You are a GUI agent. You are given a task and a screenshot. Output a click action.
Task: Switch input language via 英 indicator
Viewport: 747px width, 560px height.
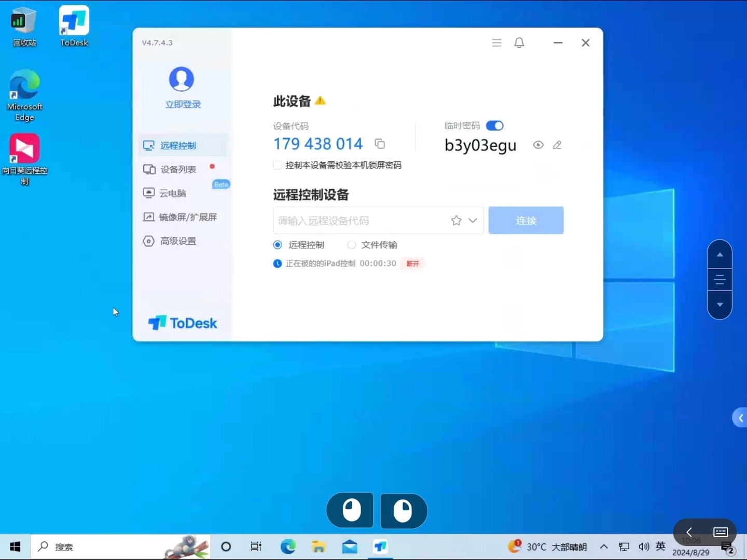click(x=660, y=546)
